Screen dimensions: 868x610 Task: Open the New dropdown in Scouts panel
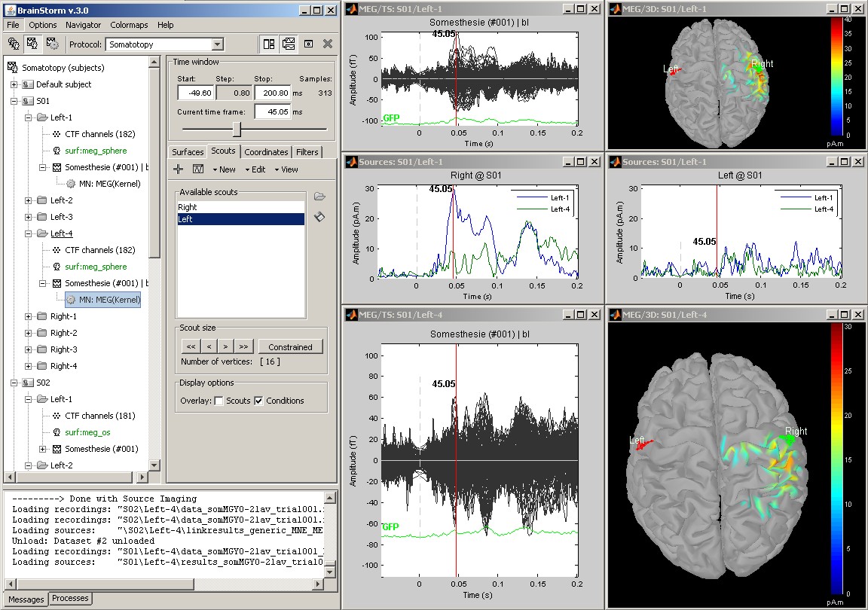click(224, 169)
